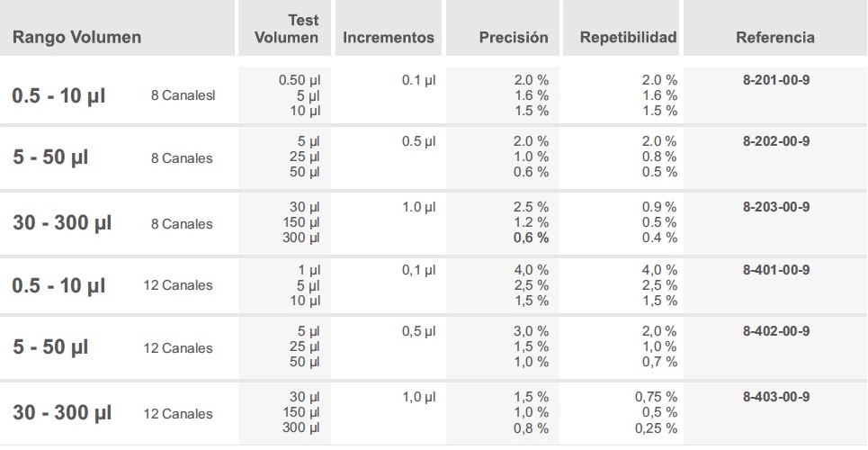Open reference 8-201-00-9
This screenshot has width=868, height=450.
click(x=776, y=79)
